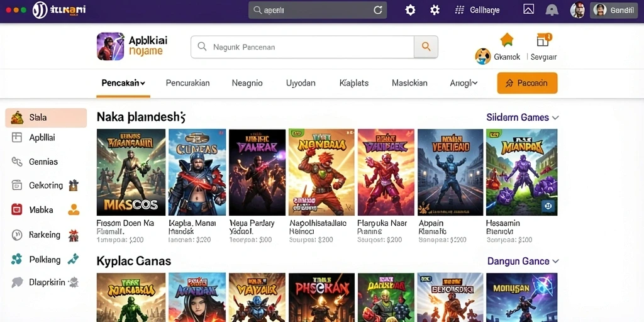
Task: Focus the top bar search field
Action: click(318, 10)
